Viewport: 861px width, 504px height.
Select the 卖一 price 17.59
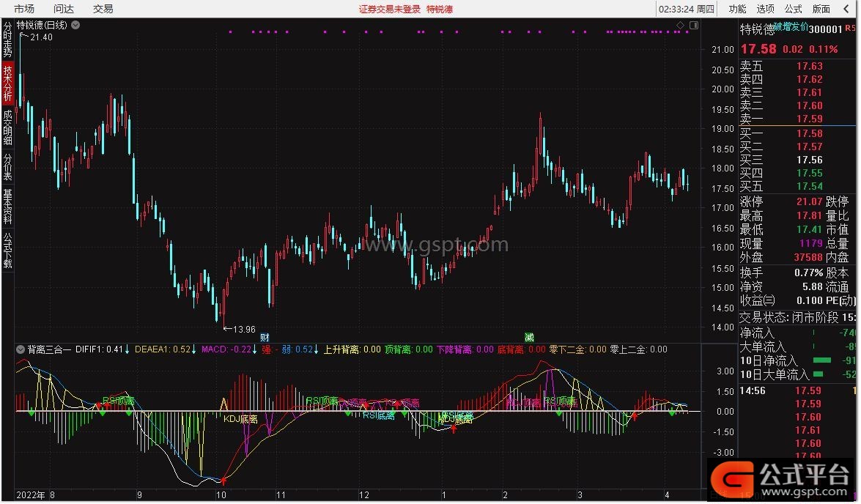810,119
